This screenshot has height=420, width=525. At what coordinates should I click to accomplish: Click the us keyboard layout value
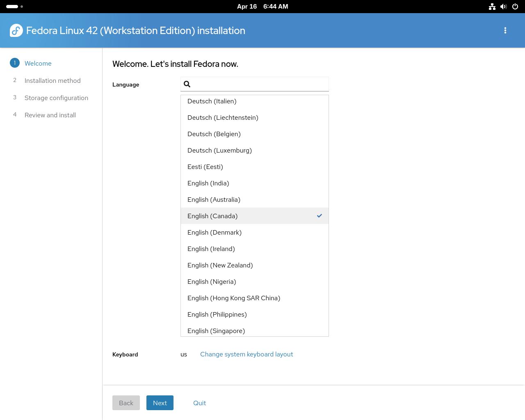click(x=184, y=354)
